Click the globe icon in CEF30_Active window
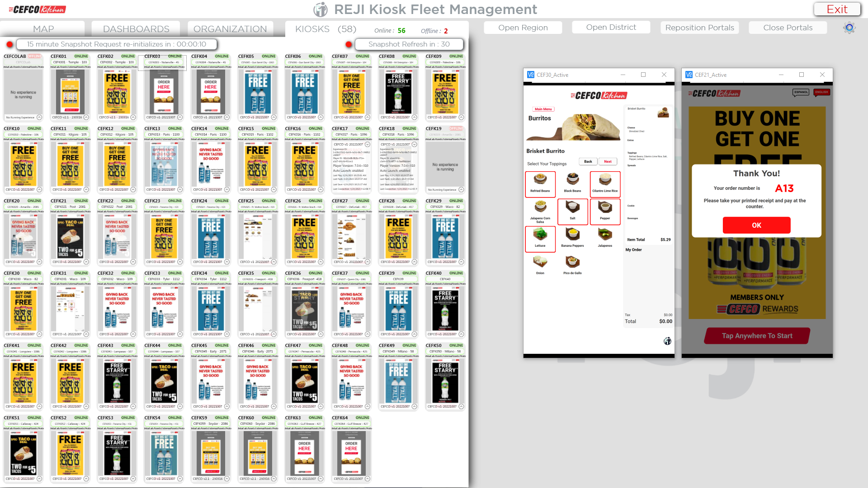This screenshot has height=488, width=868. click(667, 341)
